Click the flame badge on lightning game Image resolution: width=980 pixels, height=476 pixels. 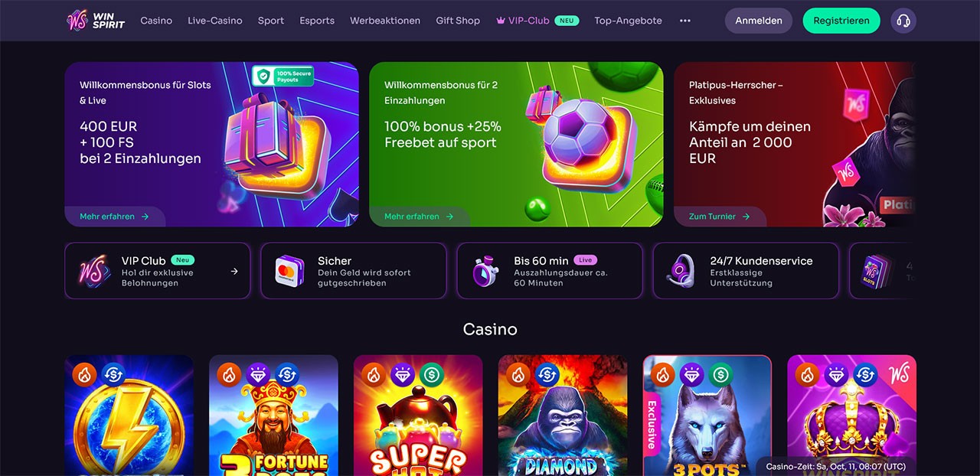(84, 374)
